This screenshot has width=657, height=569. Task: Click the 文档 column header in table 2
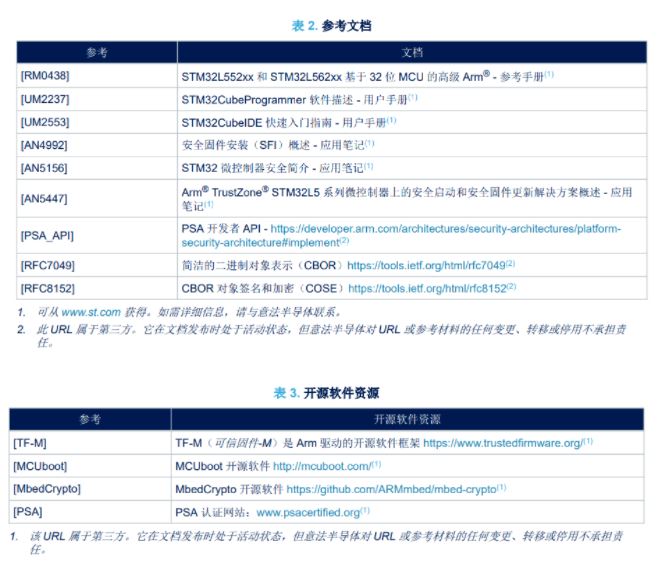pos(412,52)
